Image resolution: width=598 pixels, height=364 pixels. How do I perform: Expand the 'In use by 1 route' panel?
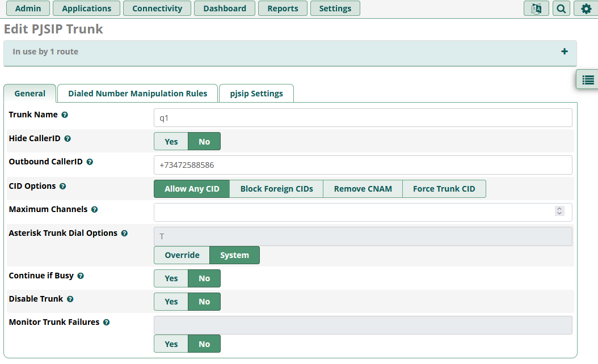tap(564, 52)
